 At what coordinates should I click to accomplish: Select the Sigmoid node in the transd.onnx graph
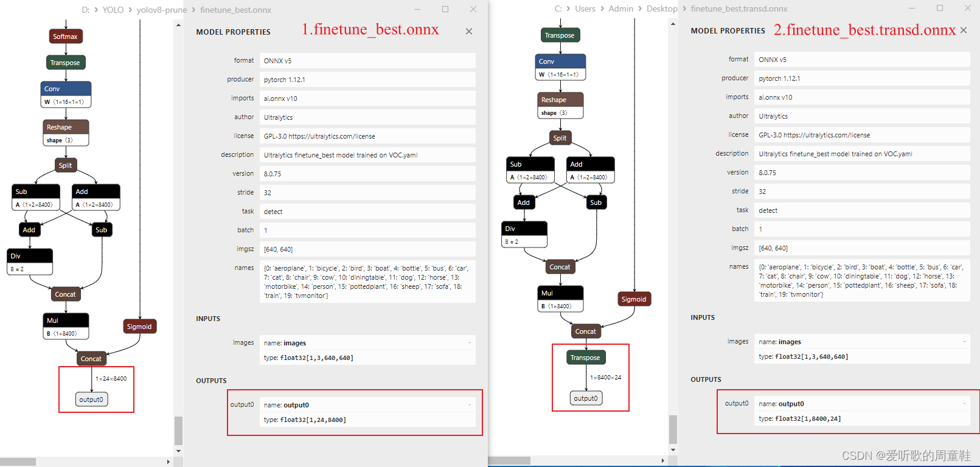[x=634, y=299]
